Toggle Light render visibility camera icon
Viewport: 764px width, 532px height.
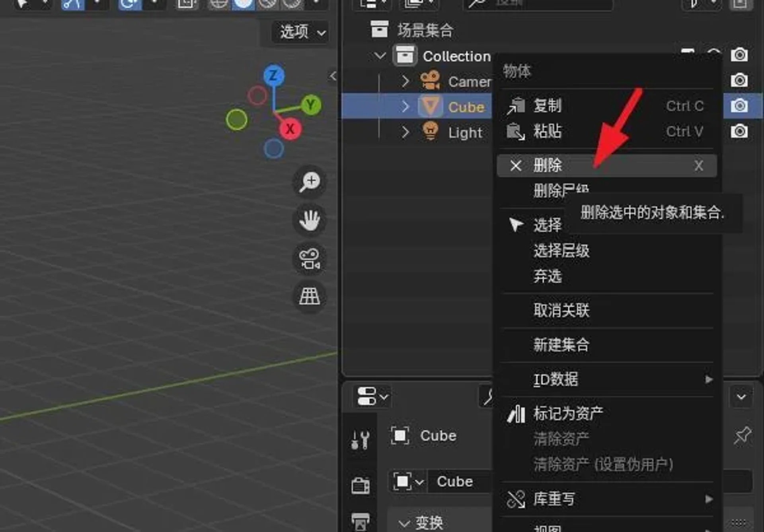(739, 132)
